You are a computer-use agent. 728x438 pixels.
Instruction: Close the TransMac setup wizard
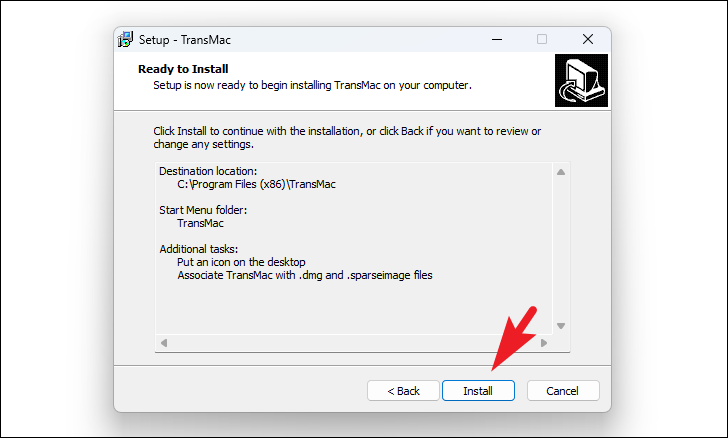coord(588,39)
